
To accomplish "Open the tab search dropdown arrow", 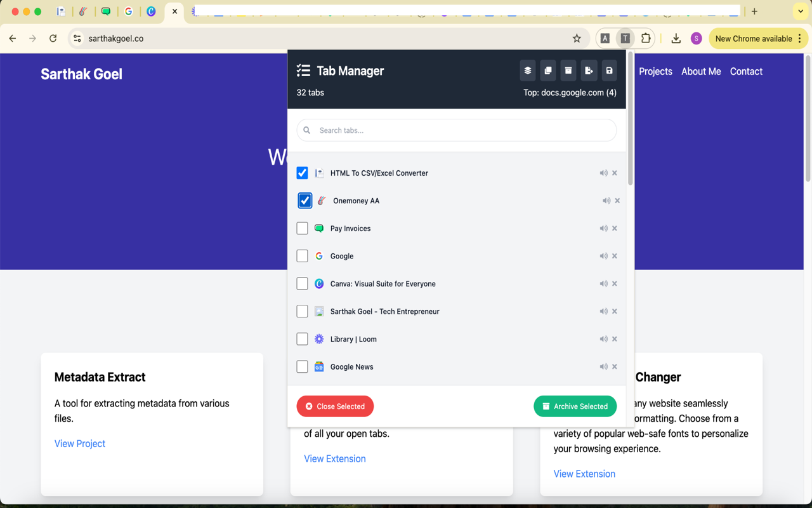I will (801, 11).
